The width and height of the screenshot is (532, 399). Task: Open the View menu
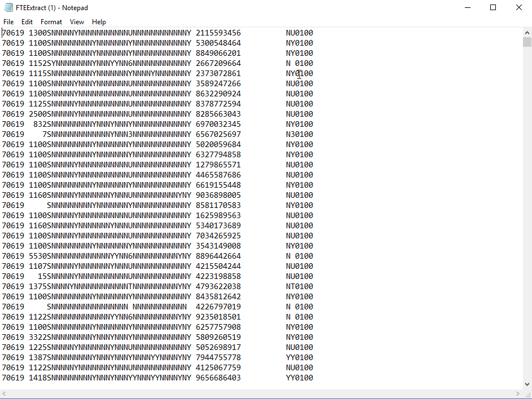tap(77, 22)
